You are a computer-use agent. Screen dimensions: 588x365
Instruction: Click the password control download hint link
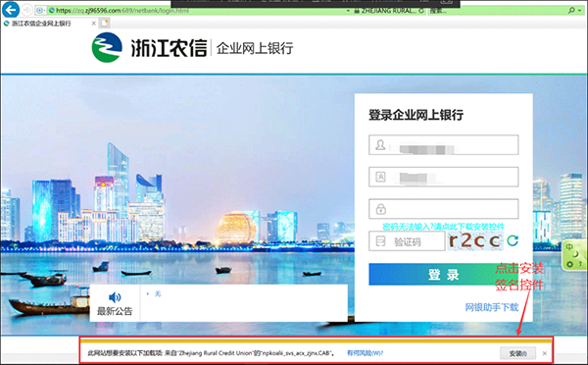coord(443,227)
